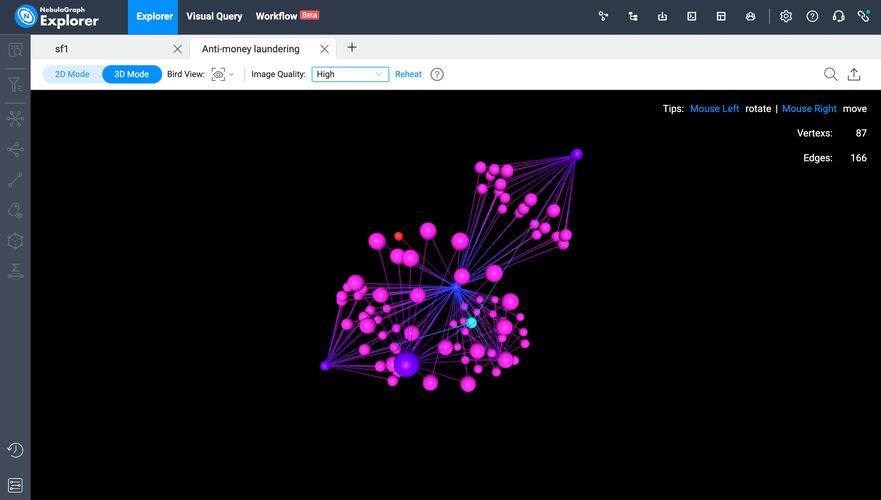The image size is (881, 500).
Task: Click the small purple vertex at far left
Action: coord(325,366)
